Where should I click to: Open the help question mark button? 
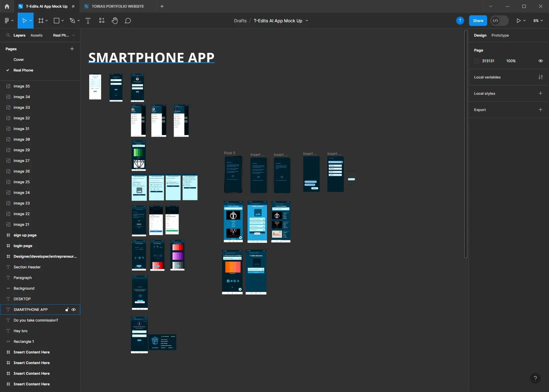535,378
